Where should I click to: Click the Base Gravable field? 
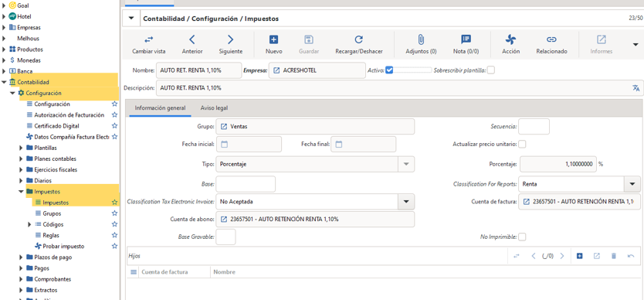point(225,237)
